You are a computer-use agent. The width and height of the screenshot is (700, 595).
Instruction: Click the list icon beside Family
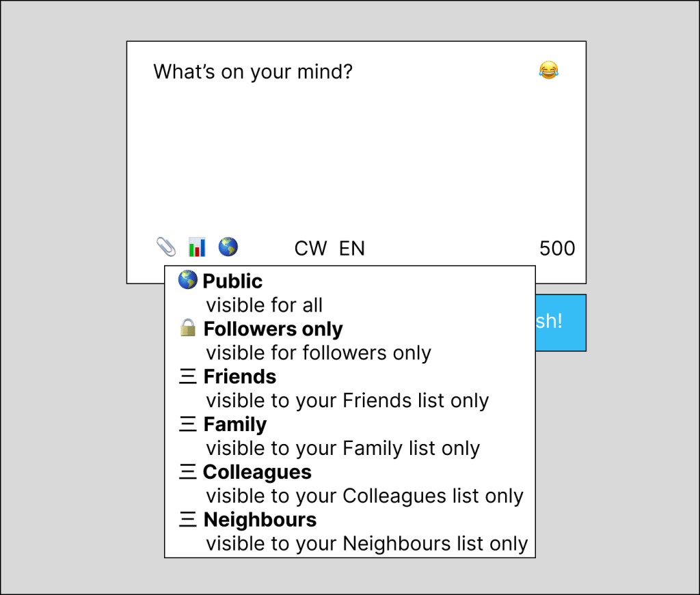187,425
